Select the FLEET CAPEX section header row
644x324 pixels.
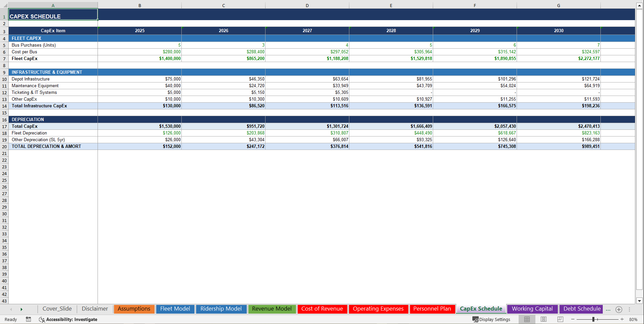(x=53, y=38)
